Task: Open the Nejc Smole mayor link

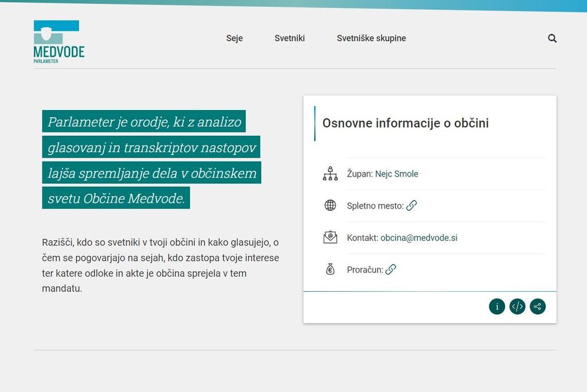Action: [x=397, y=174]
